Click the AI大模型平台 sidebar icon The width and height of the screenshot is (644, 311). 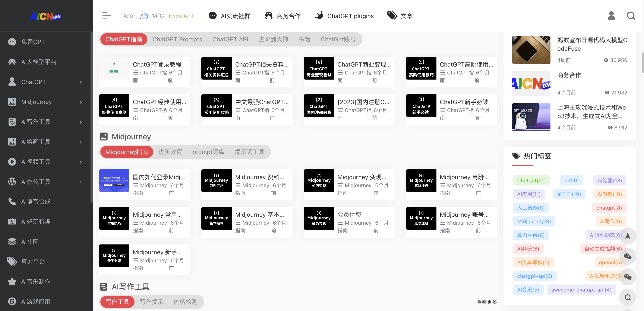[12, 62]
